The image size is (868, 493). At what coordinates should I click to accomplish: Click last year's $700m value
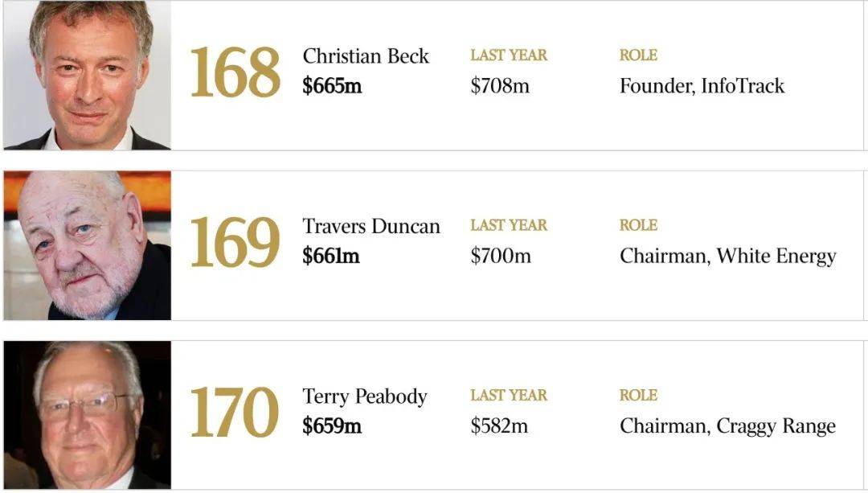click(501, 256)
